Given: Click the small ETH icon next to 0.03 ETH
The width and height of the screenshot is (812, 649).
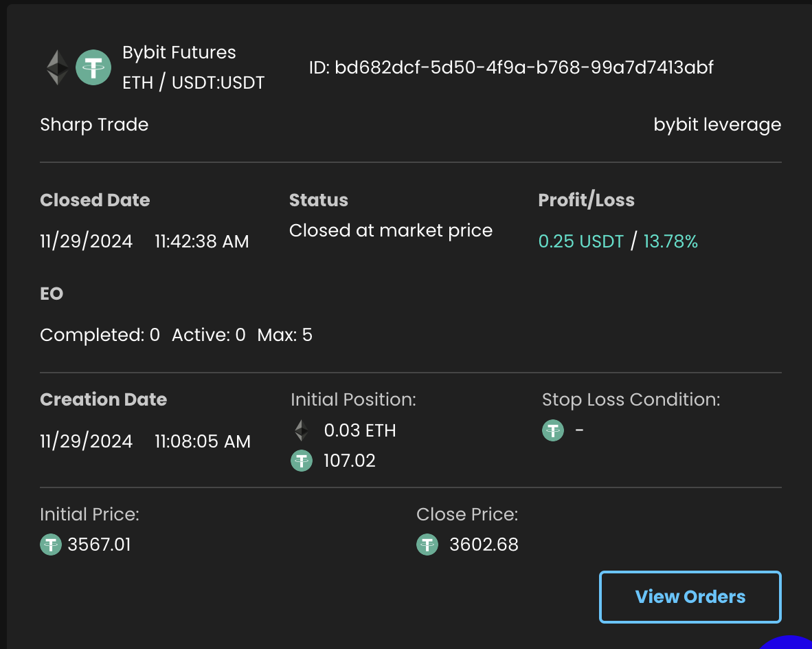Looking at the screenshot, I should (x=301, y=431).
